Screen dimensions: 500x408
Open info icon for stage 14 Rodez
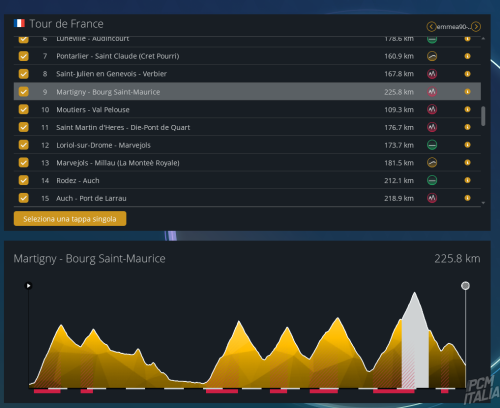[467, 180]
